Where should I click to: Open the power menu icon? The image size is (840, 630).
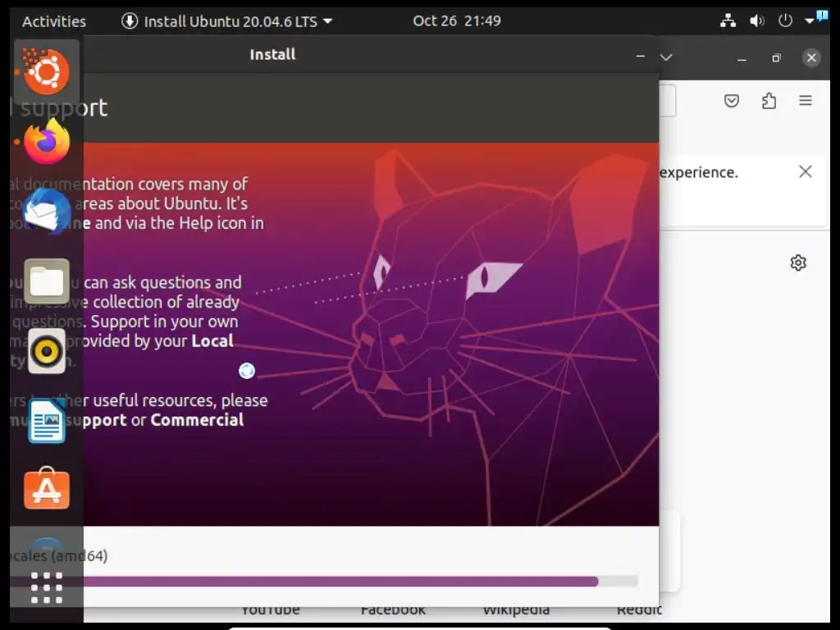tap(785, 21)
